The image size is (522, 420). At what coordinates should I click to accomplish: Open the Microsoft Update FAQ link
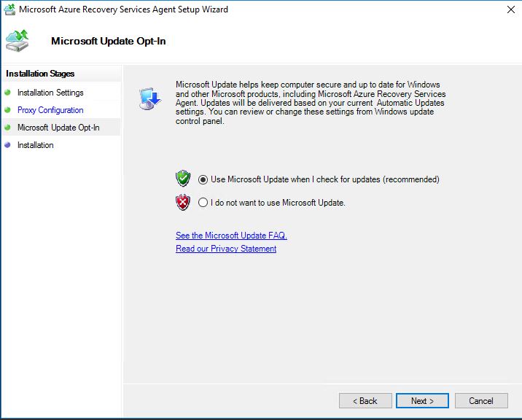[x=231, y=236]
